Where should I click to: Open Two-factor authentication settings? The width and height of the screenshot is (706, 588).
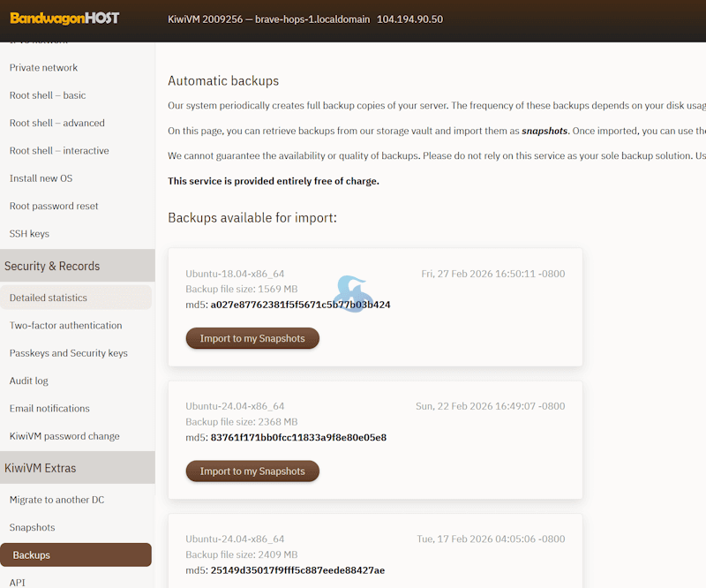65,326
